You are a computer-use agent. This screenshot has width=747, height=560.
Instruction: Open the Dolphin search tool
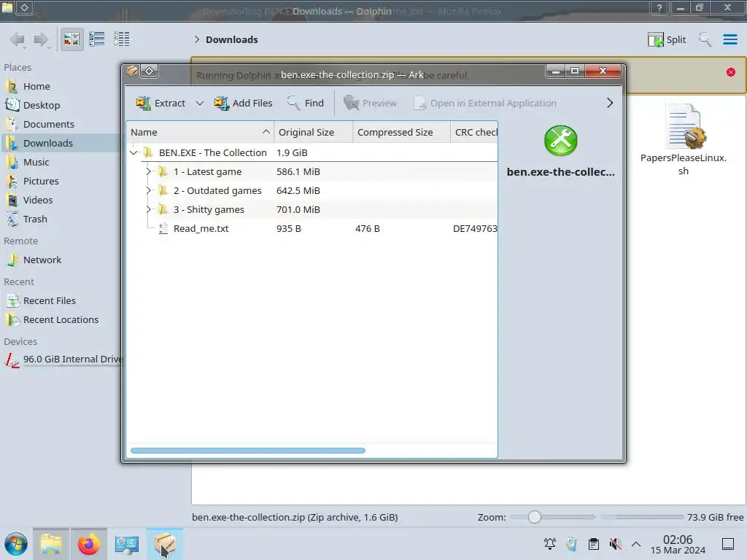pyautogui.click(x=705, y=39)
